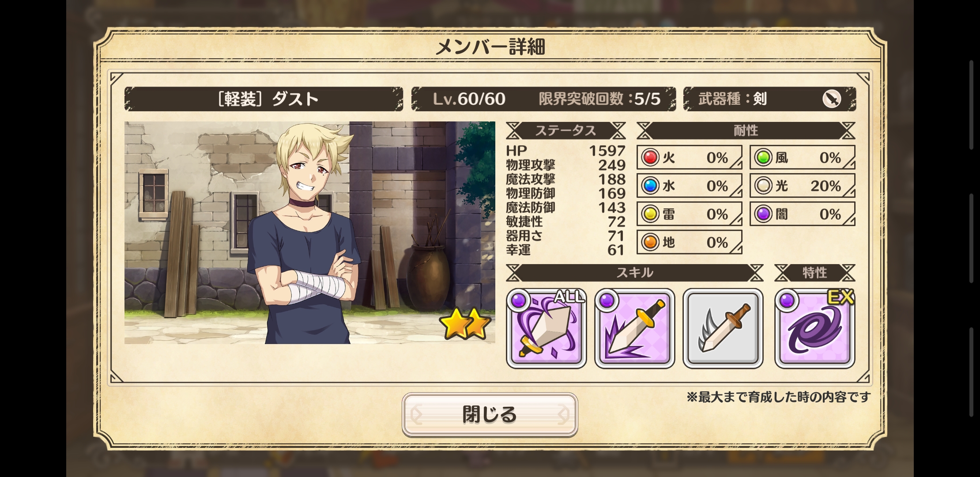
Task: Tap the sword weapon type icon
Action: [832, 98]
